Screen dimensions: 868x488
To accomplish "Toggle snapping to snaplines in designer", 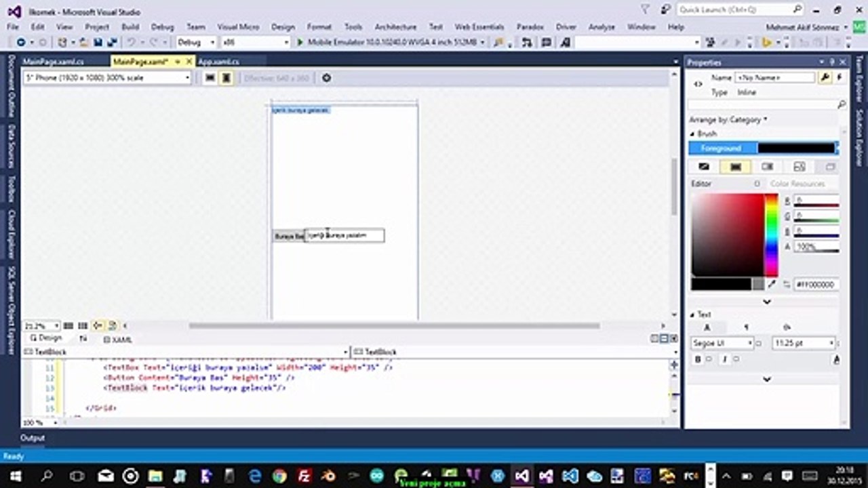I will click(x=98, y=326).
